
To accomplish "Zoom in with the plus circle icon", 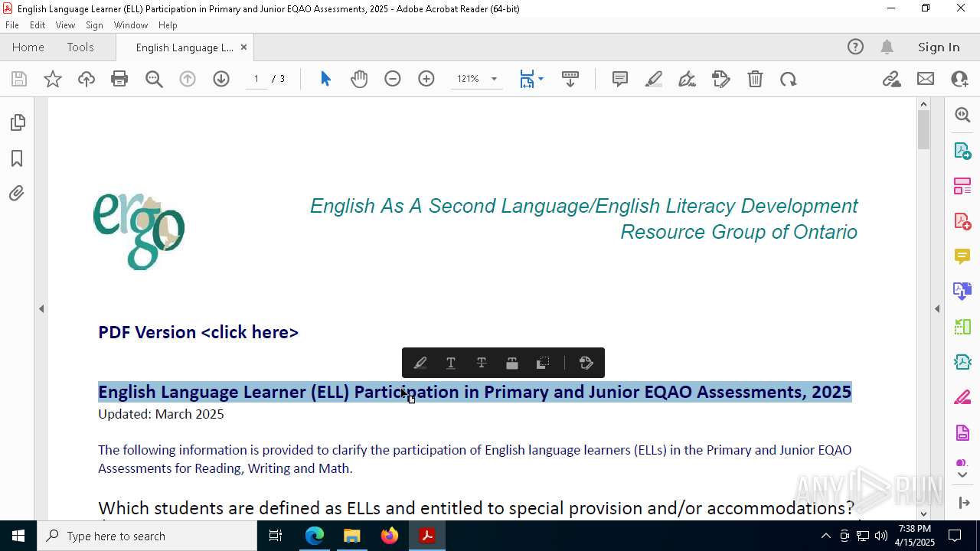I will coord(426,79).
